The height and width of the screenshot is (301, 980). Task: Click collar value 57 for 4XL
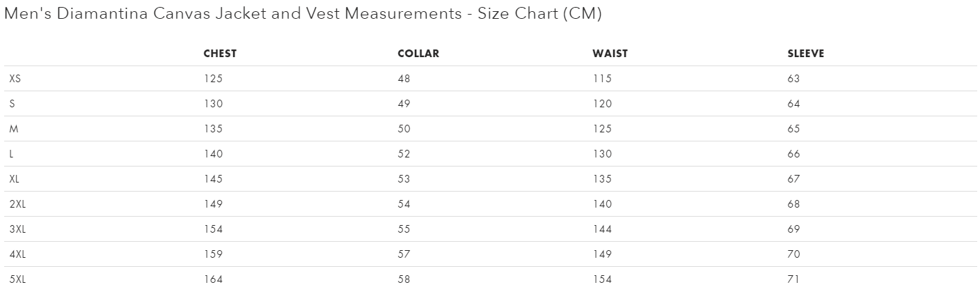(x=404, y=254)
